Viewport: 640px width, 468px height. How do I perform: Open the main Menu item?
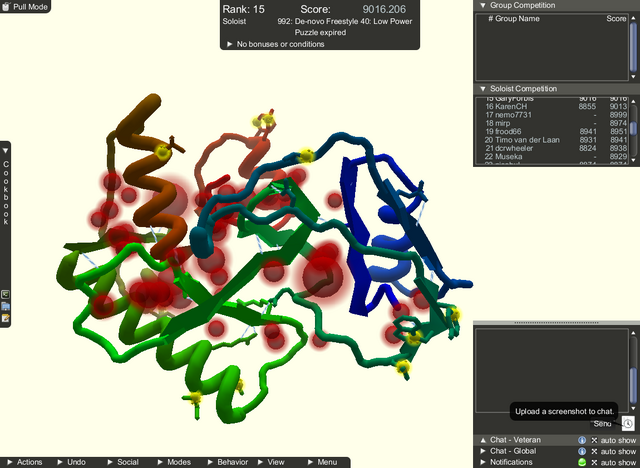point(322,462)
